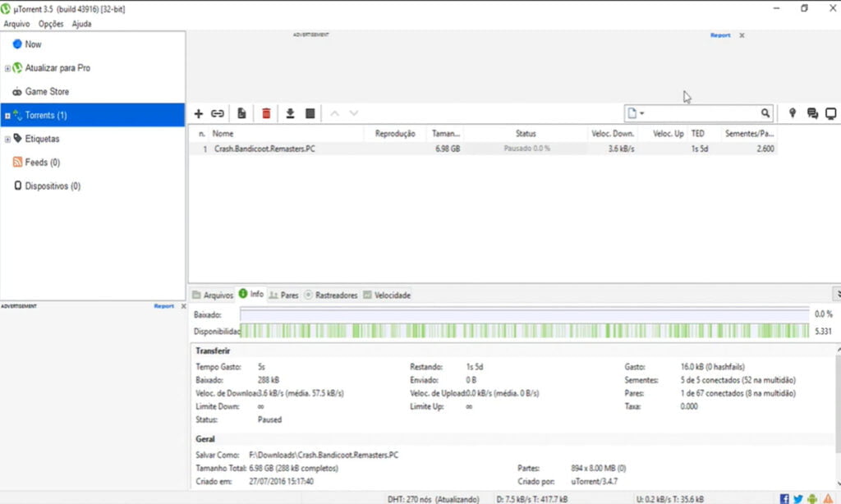
Task: Open Twitter icon in status bar
Action: coord(798,498)
